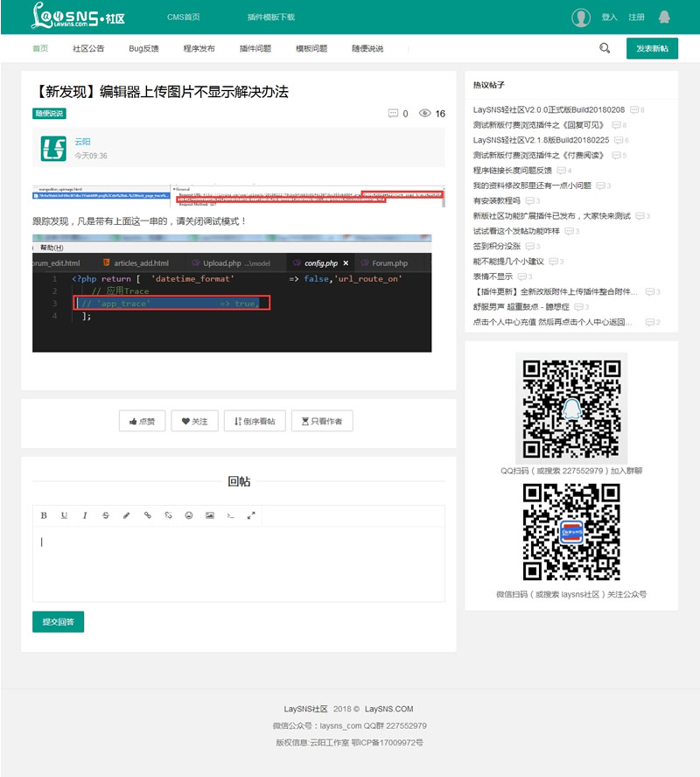Open hot post 能不能提几个小建议
This screenshot has width=700, height=777.
tap(508, 261)
